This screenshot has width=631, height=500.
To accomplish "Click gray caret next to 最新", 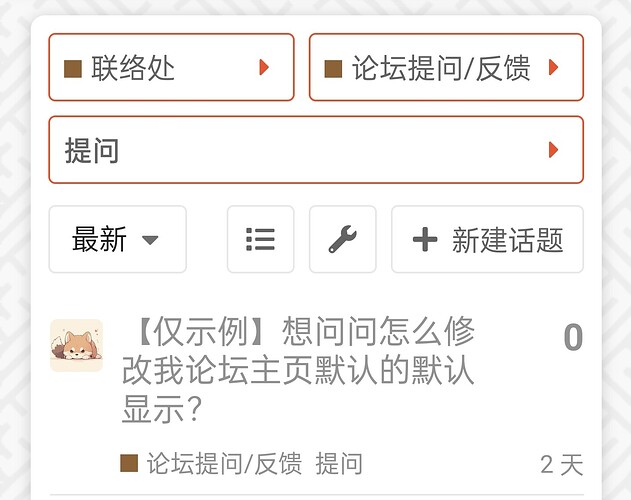I will pyautogui.click(x=150, y=240).
